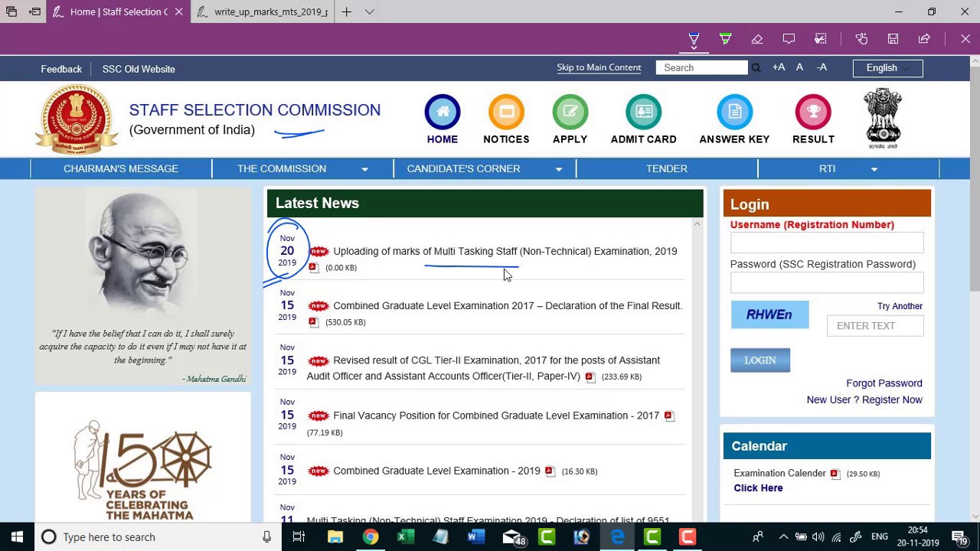Choose the eraser tool in web notes
The width and height of the screenshot is (980, 551).
757,39
